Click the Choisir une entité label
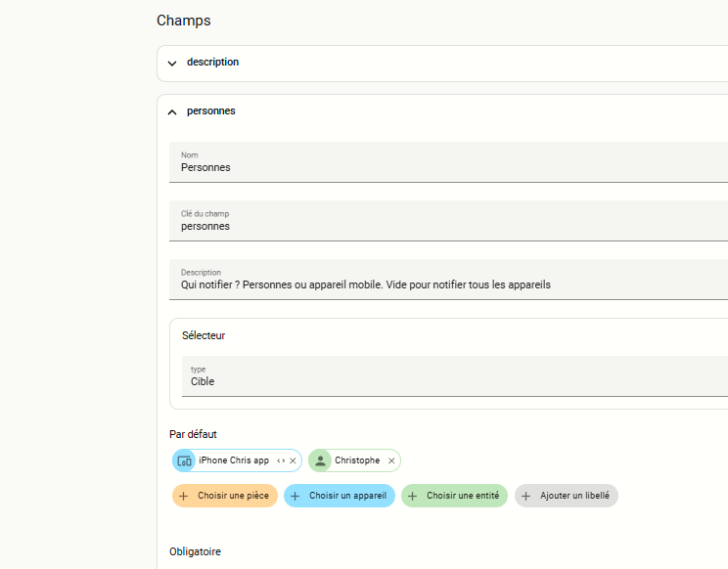The image size is (728, 569). 463,496
